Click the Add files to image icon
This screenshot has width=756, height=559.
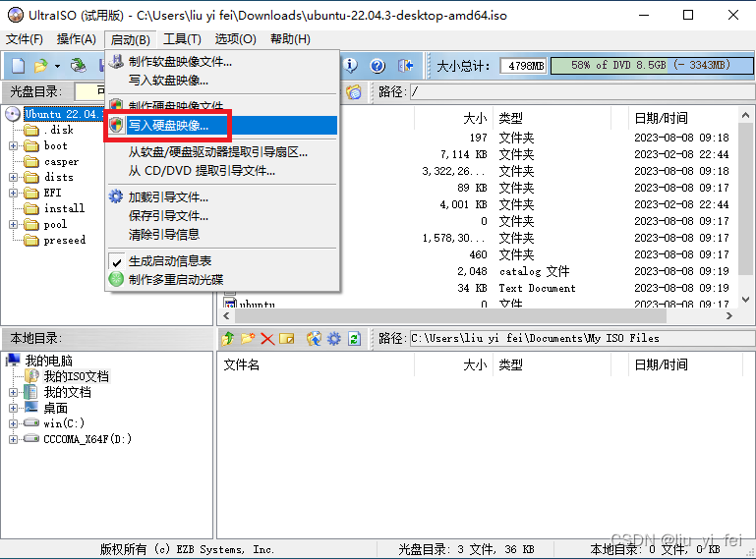(x=314, y=338)
